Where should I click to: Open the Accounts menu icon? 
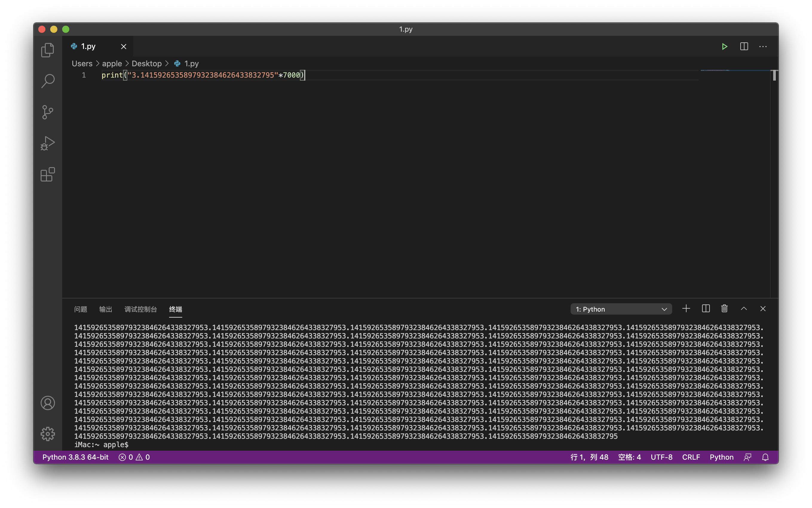[48, 403]
